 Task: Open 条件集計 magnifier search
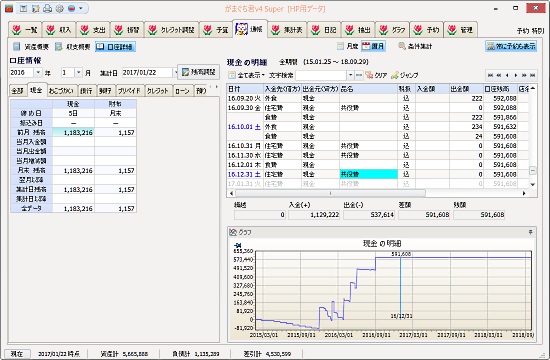coord(415,46)
